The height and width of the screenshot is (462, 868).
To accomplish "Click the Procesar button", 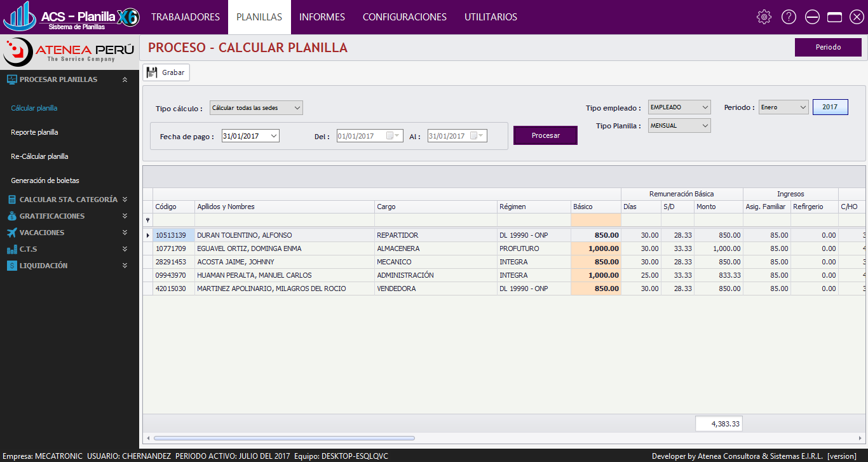I will point(545,135).
